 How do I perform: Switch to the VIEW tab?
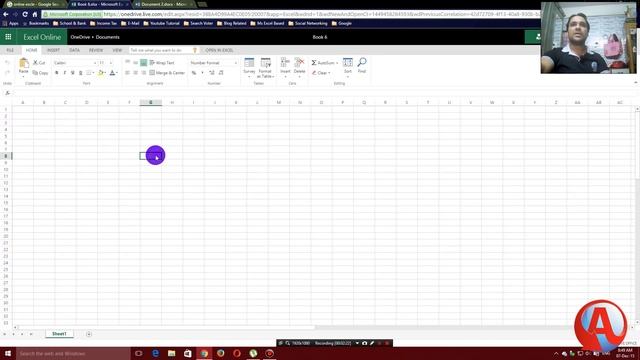tap(117, 50)
